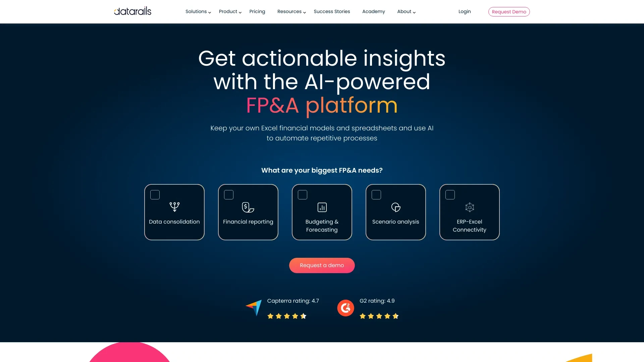Click the ERP-Excel Connectivity network icon
Viewport: 644px width, 362px height.
[x=469, y=207]
